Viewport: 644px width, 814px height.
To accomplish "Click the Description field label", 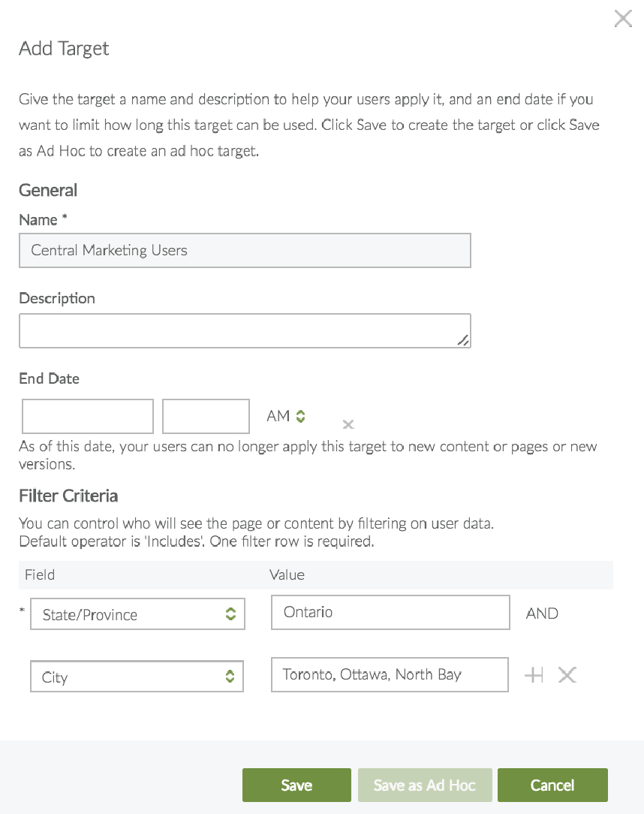I will [x=57, y=298].
